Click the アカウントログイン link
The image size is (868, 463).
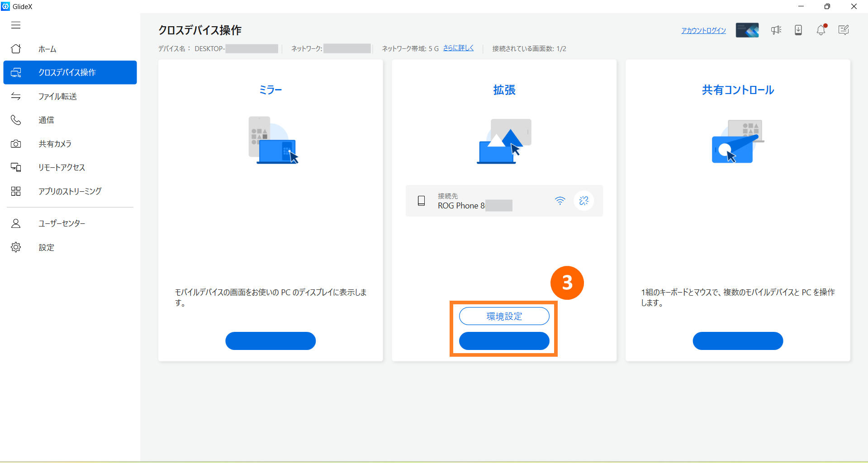point(703,30)
